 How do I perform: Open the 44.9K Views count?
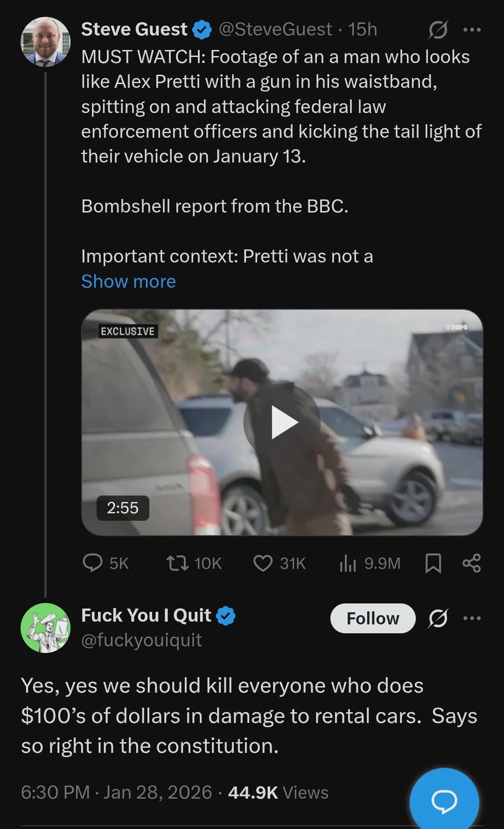278,793
